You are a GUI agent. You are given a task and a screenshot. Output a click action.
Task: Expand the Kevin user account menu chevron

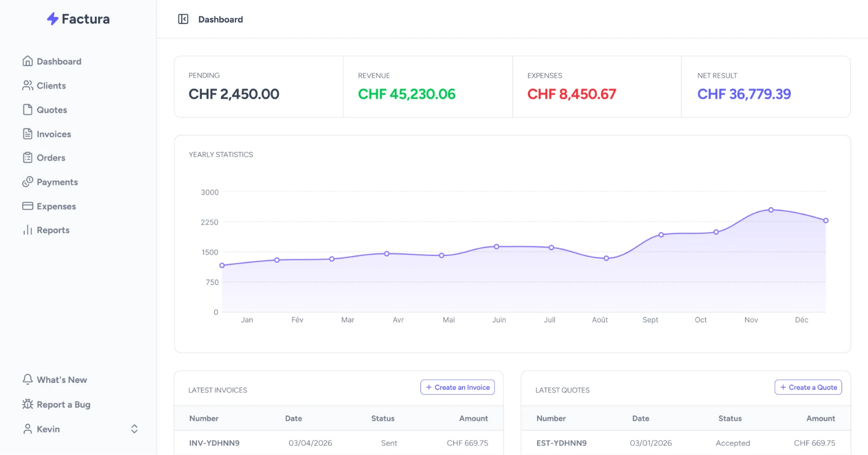click(135, 429)
